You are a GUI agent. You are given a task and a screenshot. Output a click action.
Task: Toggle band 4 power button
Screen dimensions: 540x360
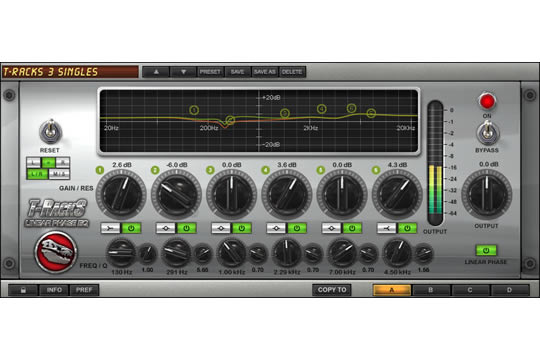297,228
